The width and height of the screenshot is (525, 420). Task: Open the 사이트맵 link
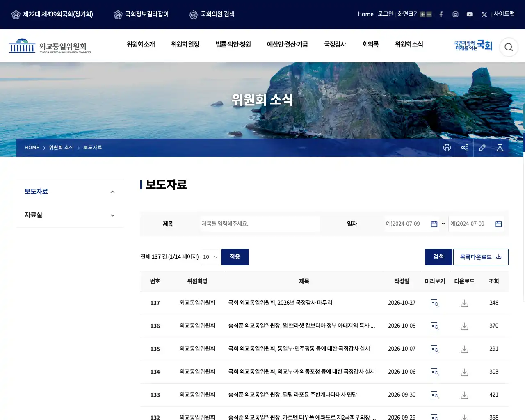(504, 14)
